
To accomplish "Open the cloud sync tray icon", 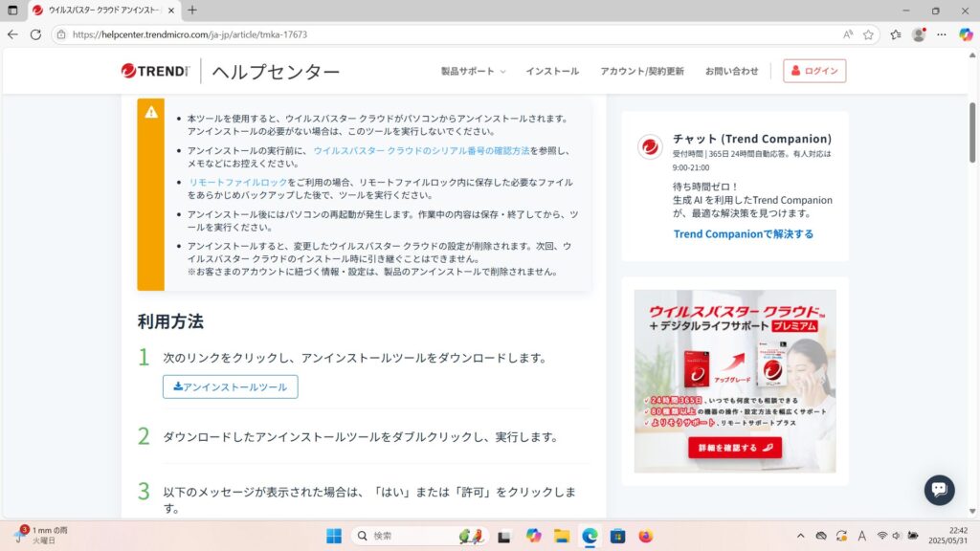I will [x=821, y=536].
